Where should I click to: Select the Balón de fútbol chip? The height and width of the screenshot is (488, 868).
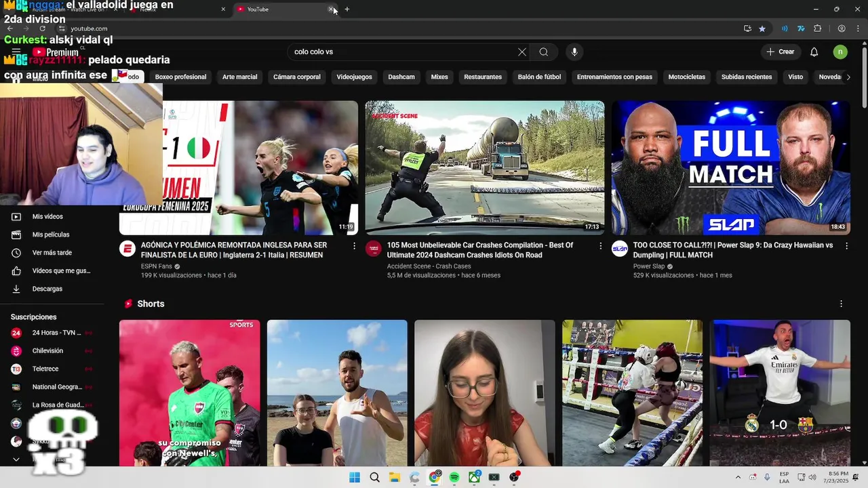pyautogui.click(x=539, y=77)
